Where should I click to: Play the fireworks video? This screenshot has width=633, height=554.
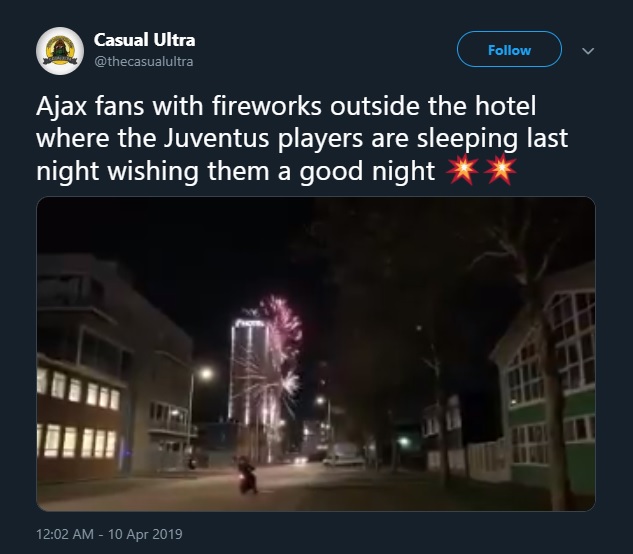coord(316,354)
